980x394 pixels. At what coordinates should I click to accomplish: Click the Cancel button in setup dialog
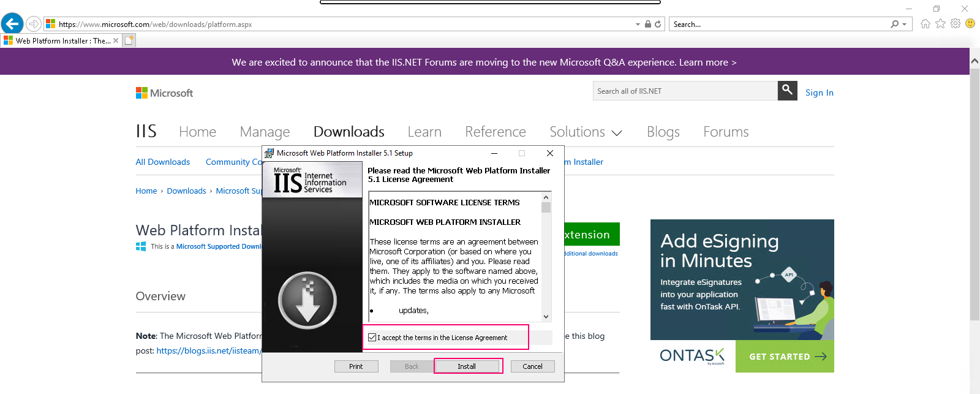(x=532, y=366)
